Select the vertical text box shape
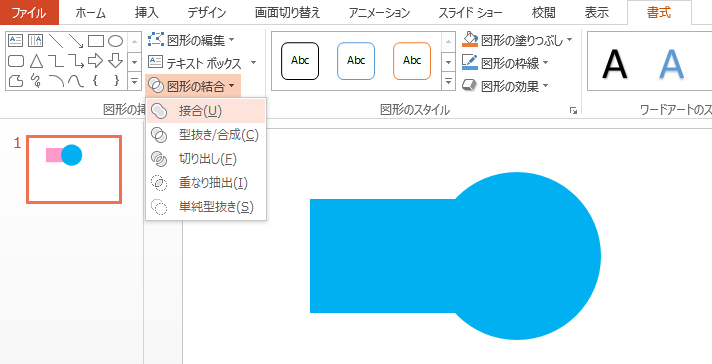Screen dimensions: 712x364 coord(35,41)
